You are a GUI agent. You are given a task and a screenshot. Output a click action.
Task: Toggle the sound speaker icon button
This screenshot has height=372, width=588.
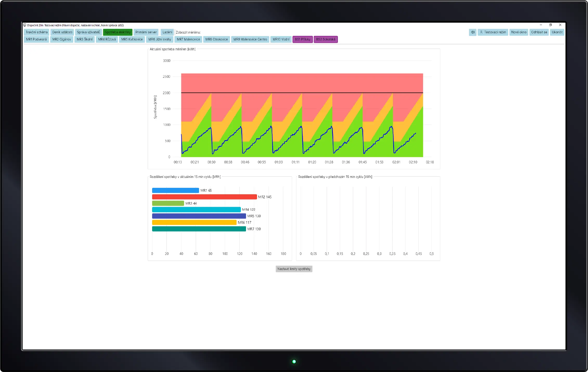pyautogui.click(x=473, y=32)
